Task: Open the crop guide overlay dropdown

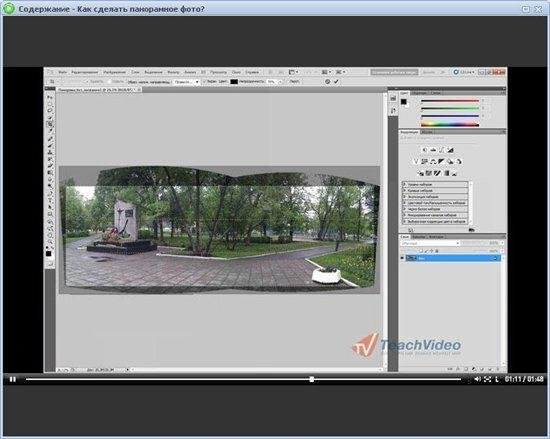Action: click(x=187, y=82)
